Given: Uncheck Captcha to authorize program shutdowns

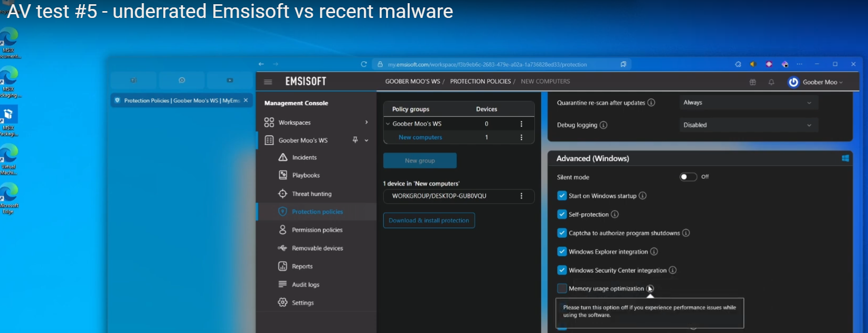Looking at the screenshot, I should (x=562, y=233).
